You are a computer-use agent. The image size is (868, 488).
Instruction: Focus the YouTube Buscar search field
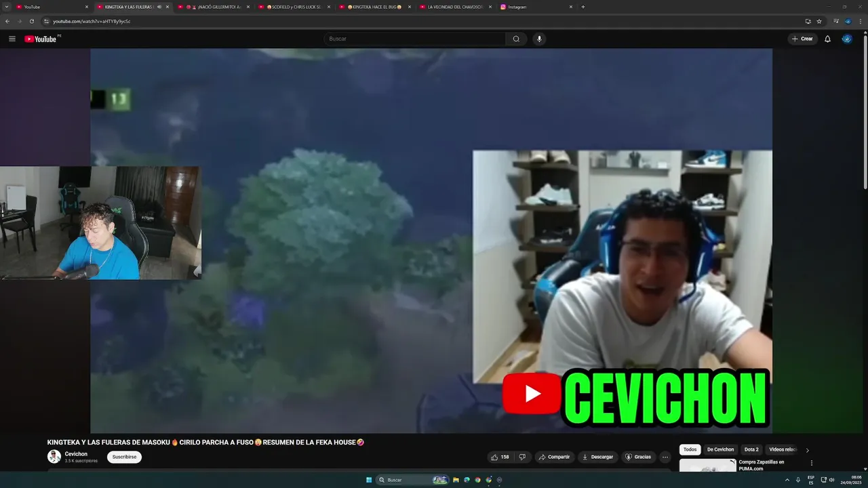tap(415, 39)
